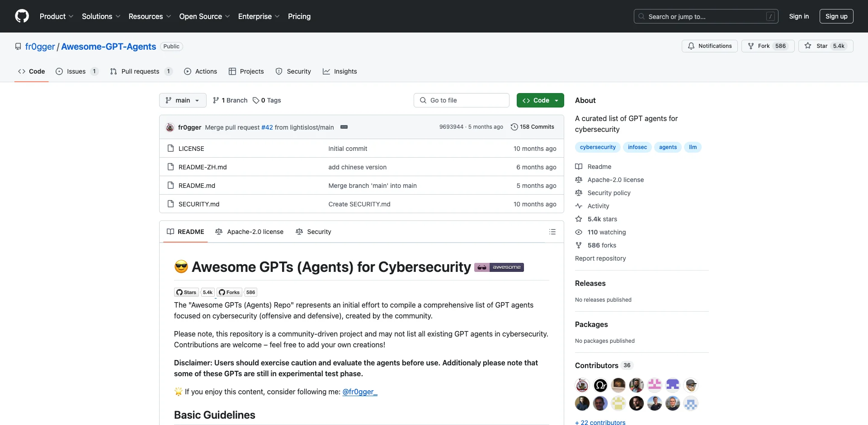
Task: Open 110 watching link
Action: (x=600, y=232)
